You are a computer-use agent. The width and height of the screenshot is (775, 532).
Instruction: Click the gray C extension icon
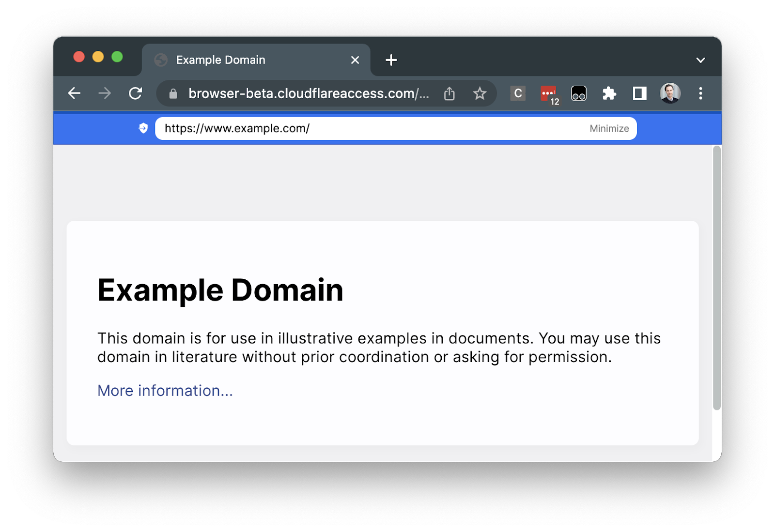[517, 93]
